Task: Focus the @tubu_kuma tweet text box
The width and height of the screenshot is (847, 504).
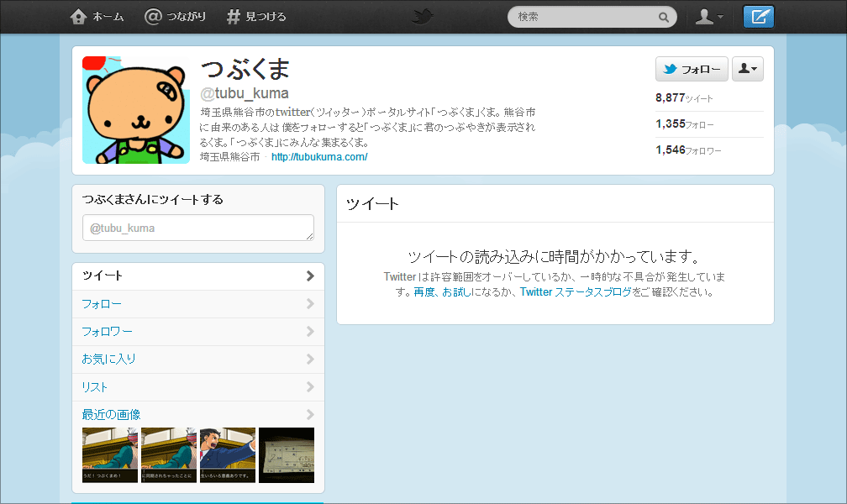Action: tap(198, 228)
